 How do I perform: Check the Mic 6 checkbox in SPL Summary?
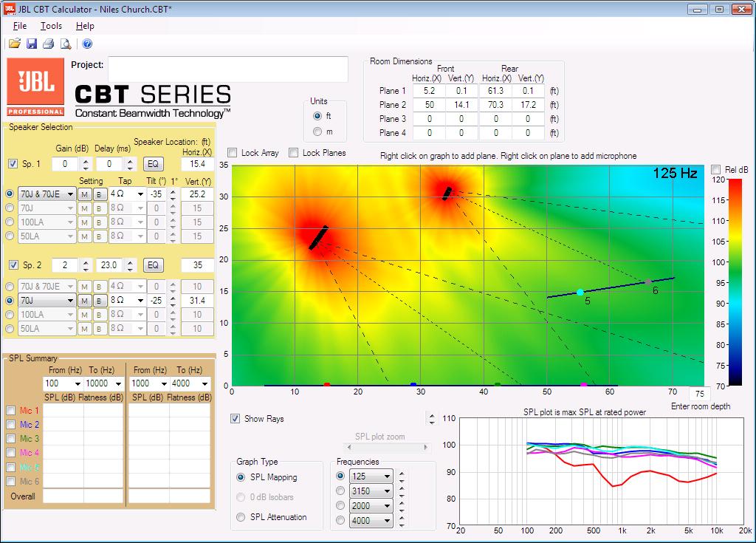tap(11, 481)
